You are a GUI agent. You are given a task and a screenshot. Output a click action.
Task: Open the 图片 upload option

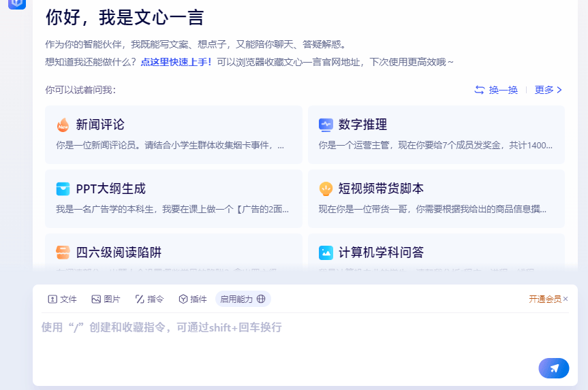click(106, 299)
